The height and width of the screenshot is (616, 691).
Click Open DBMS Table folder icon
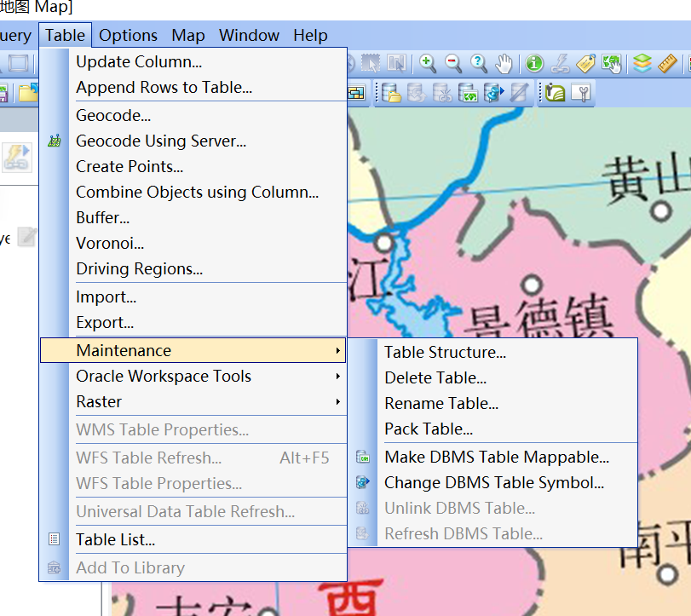coord(391,93)
